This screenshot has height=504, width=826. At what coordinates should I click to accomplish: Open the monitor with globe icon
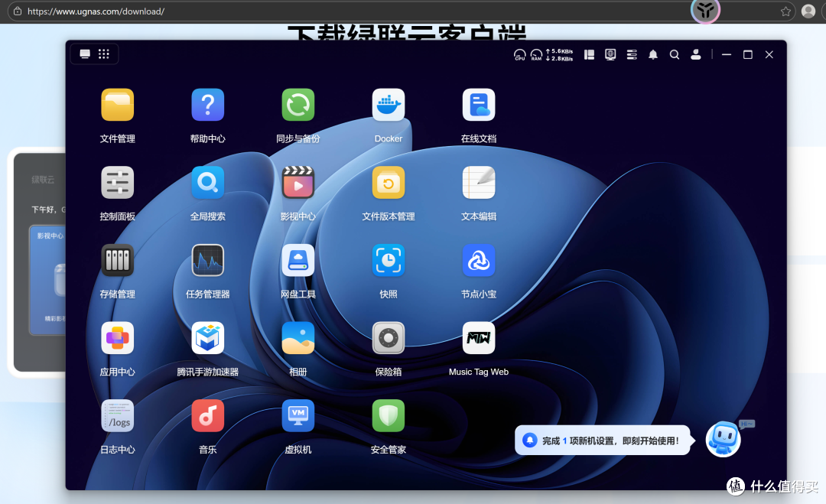(610, 55)
